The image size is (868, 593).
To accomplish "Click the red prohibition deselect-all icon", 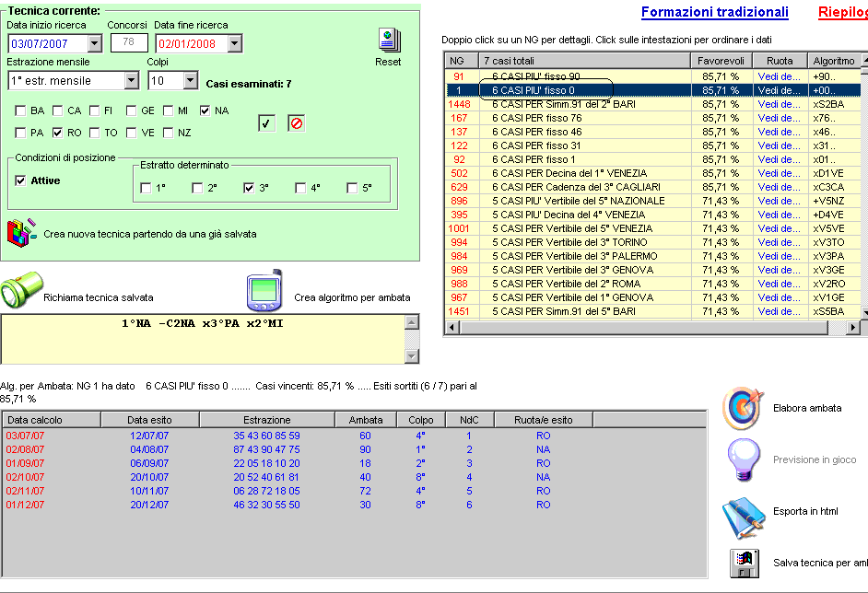I will [x=296, y=123].
